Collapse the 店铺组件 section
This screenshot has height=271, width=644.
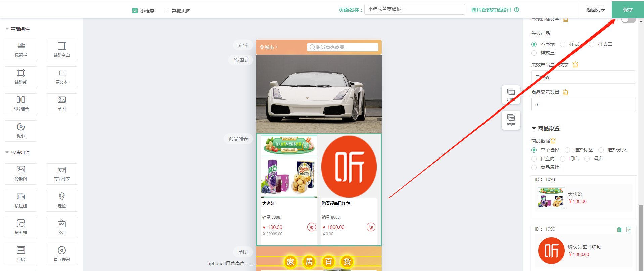(7, 152)
